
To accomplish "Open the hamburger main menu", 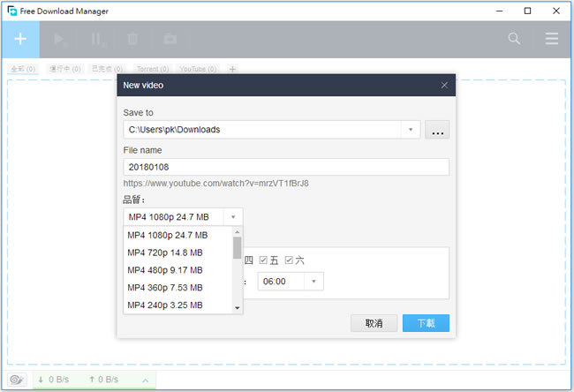I will (x=551, y=39).
